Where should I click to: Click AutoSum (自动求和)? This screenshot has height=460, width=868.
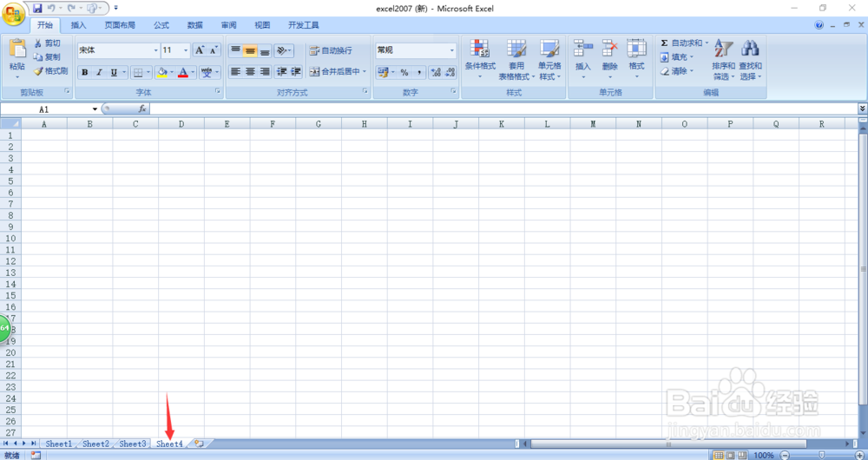[x=684, y=43]
